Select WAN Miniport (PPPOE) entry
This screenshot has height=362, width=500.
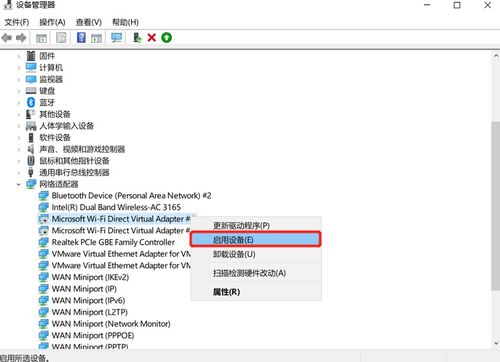coord(93,335)
